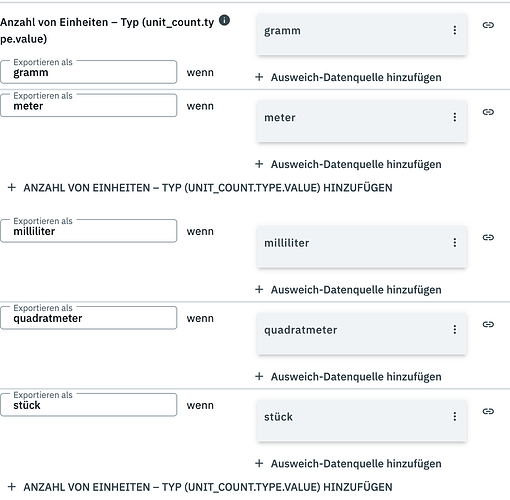The height and width of the screenshot is (500, 510).
Task: Click the info icon beside unit_count type label
Action: pos(224,20)
